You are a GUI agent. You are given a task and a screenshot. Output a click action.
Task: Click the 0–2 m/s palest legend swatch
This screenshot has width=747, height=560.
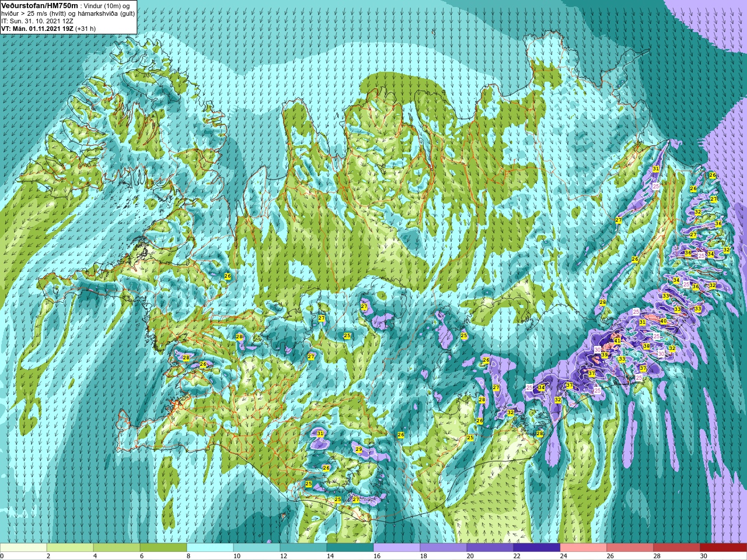(23, 548)
